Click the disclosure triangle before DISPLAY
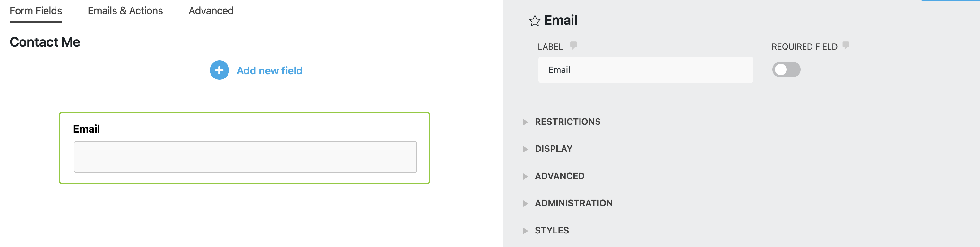 click(525, 149)
